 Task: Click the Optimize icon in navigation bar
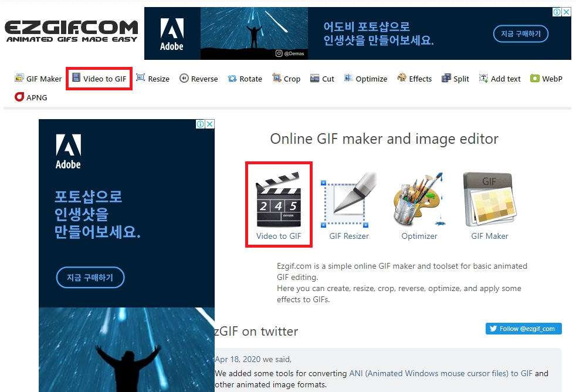coord(348,77)
